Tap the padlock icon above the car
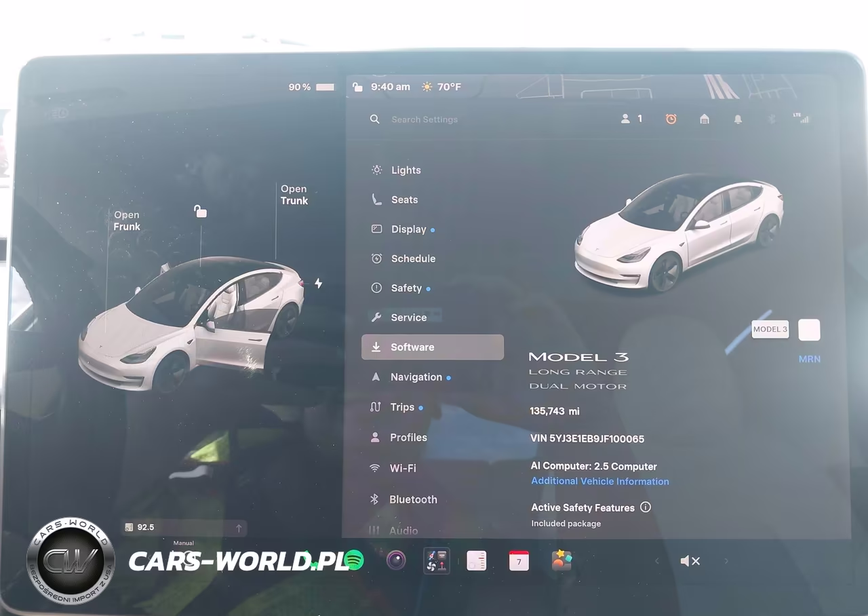Screen dimensions: 868x616 [200, 211]
